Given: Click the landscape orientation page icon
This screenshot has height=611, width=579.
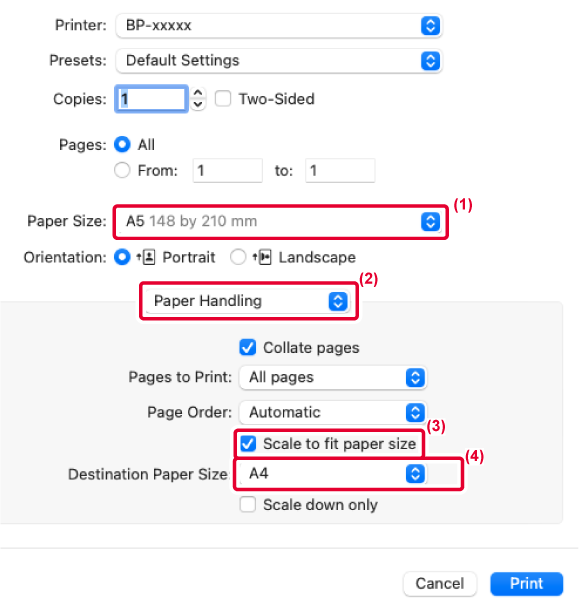Looking at the screenshot, I should tap(262, 257).
